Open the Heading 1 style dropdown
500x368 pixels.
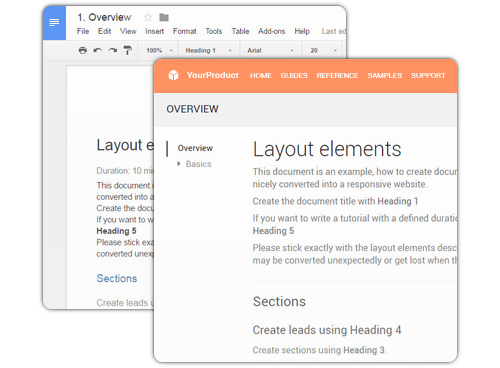tap(209, 50)
